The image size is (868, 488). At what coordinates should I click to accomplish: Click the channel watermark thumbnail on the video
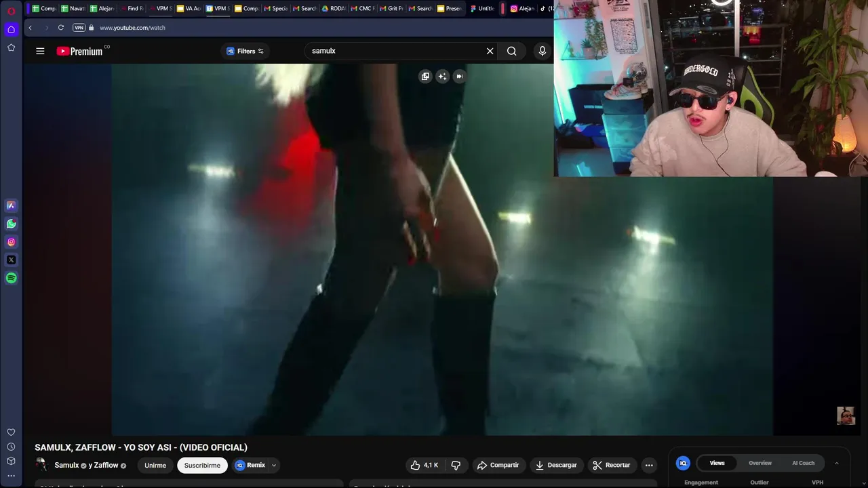pos(846,416)
